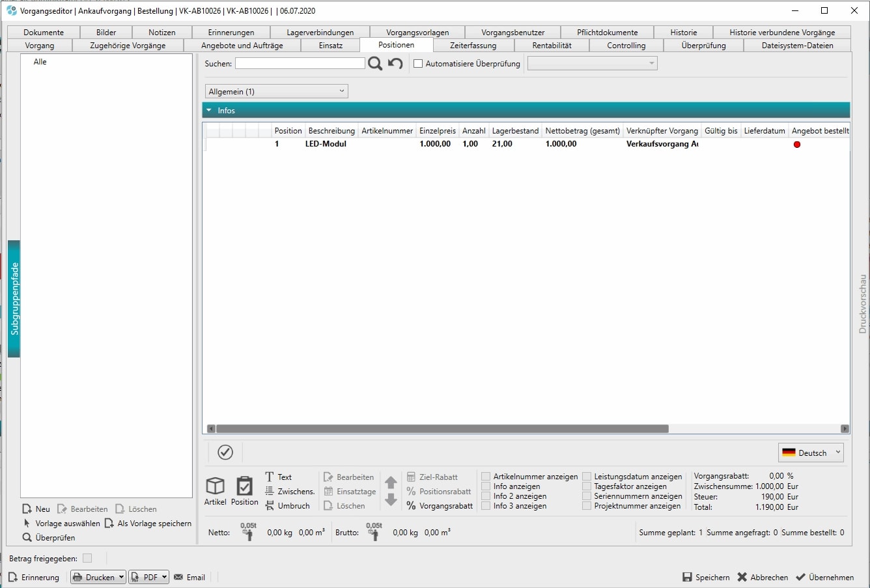Click Einsatztage calendar option
Viewport: 870px width, 588px height.
point(350,491)
